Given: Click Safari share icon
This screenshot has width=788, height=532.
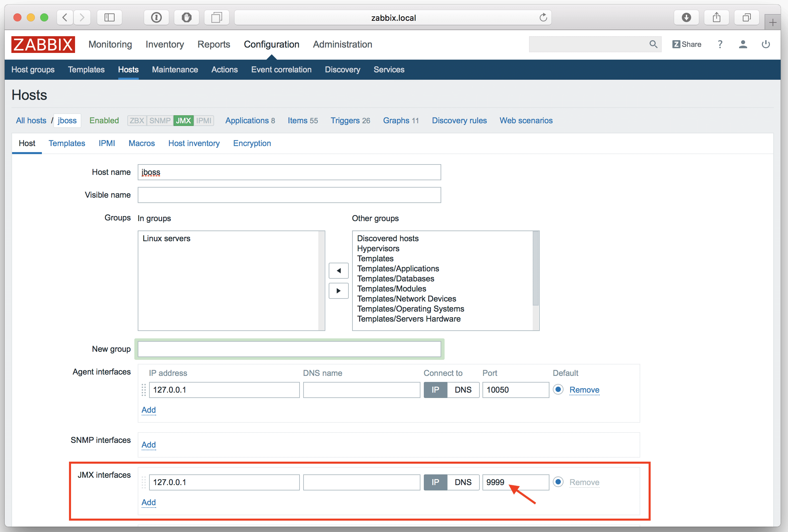Looking at the screenshot, I should 716,17.
